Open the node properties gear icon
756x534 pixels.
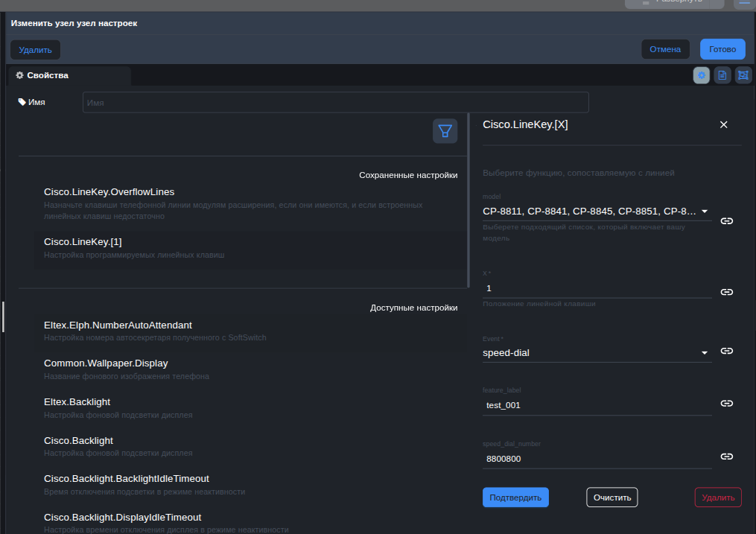[701, 75]
